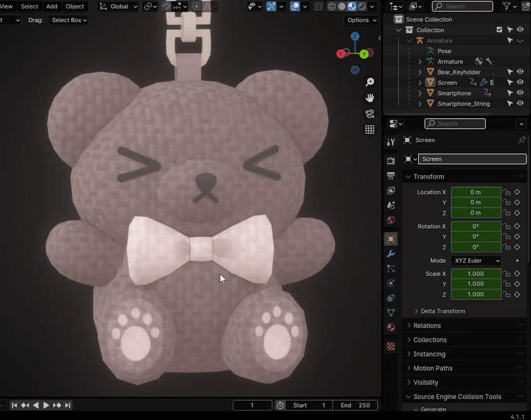Toggle snapping magnet icon

167,7
